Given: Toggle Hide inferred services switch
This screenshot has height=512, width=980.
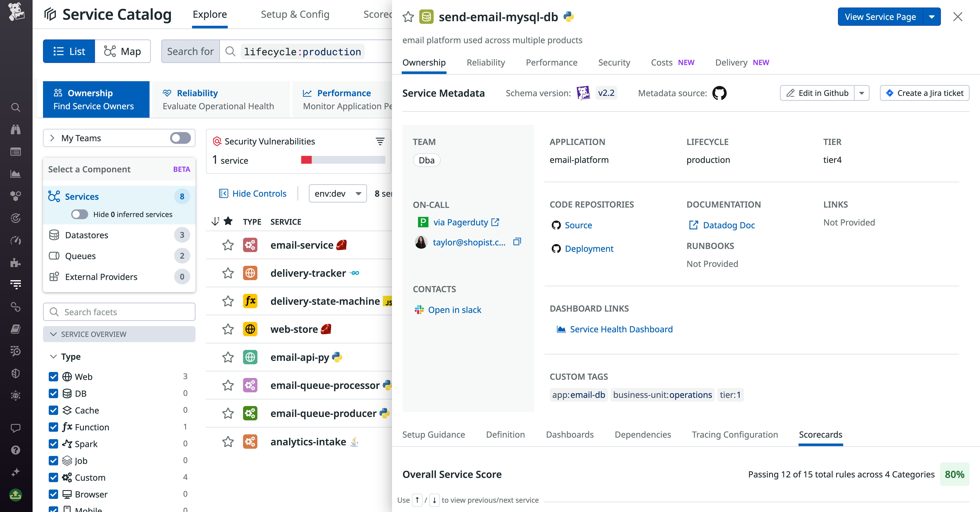Looking at the screenshot, I should click(x=79, y=214).
